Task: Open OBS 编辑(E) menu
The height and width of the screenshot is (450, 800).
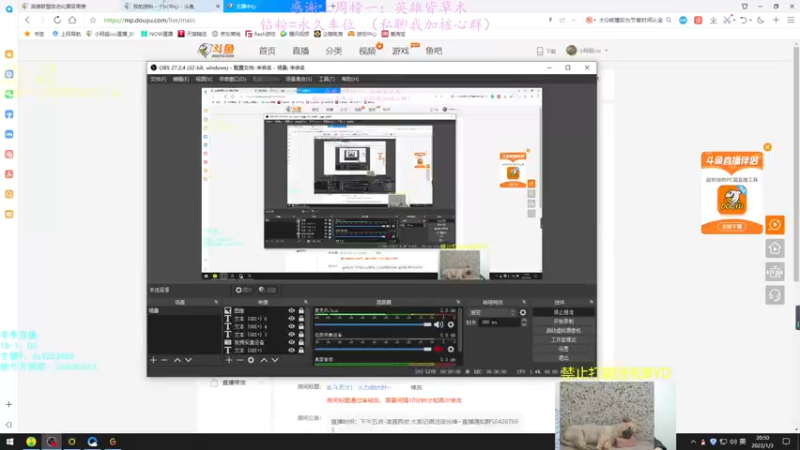Action: pos(181,79)
